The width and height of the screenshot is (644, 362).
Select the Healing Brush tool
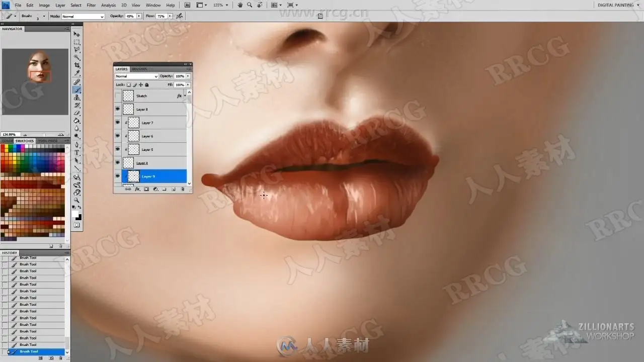pos(77,81)
